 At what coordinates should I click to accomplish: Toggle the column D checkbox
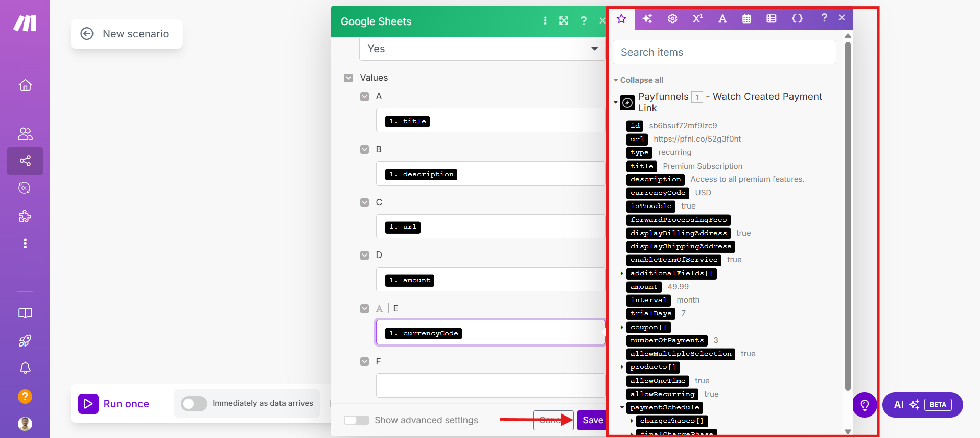click(x=364, y=256)
